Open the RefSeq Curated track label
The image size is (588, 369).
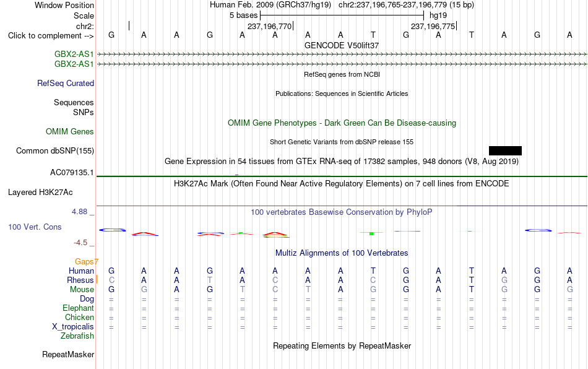[66, 83]
